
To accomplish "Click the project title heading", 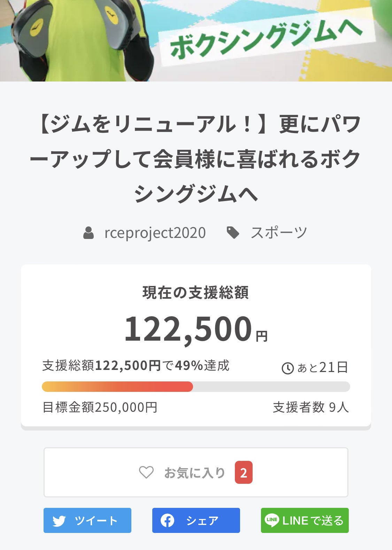I will coord(196,158).
